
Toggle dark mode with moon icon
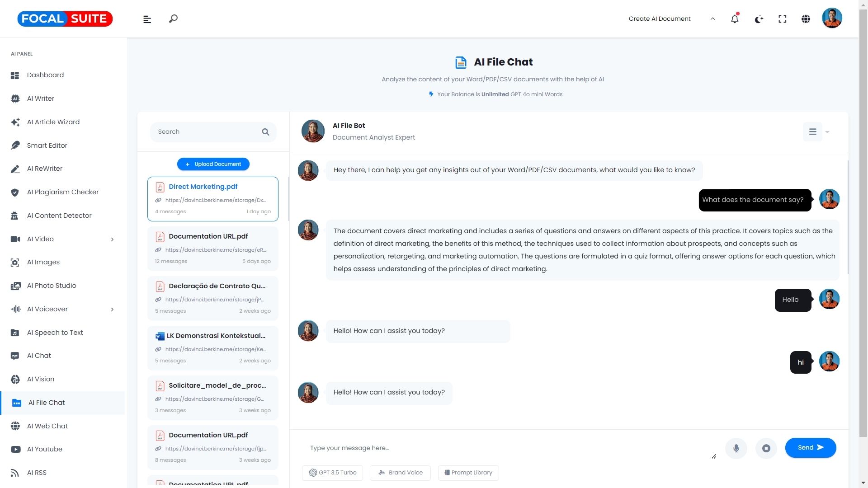759,19
